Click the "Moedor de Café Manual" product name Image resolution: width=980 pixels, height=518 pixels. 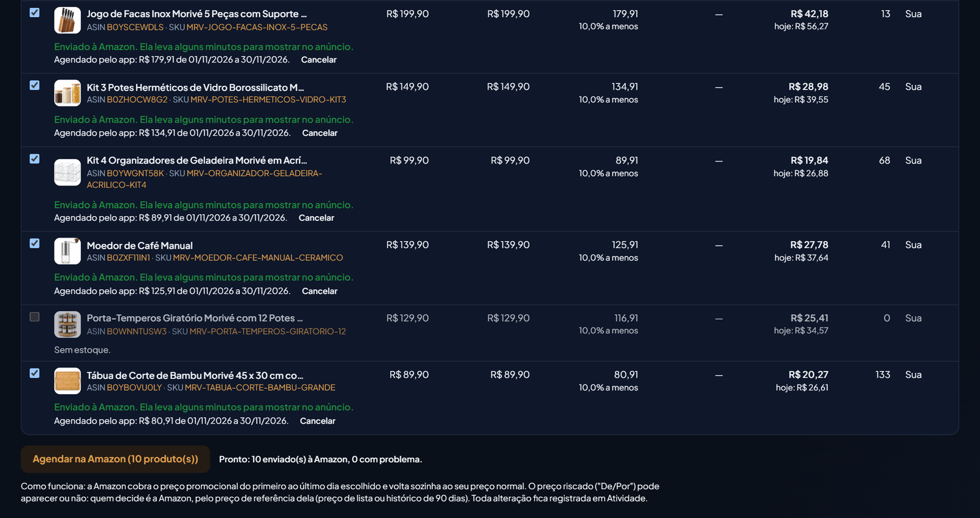tap(140, 246)
